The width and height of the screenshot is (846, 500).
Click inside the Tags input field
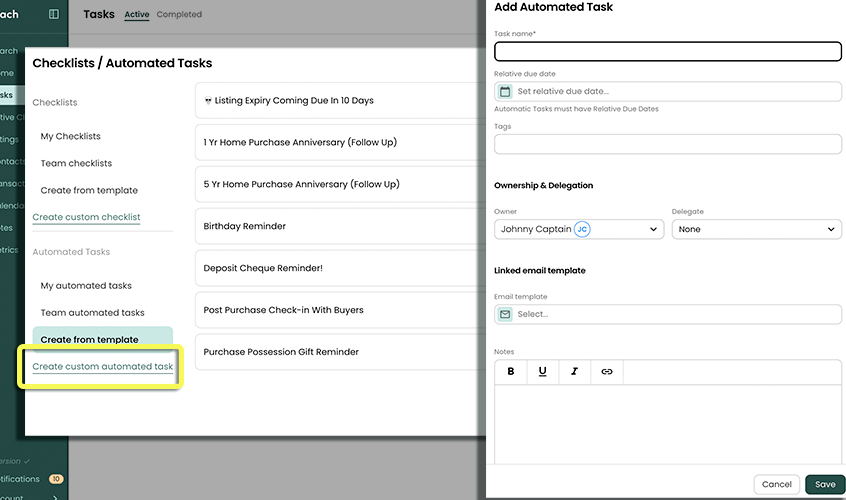[667, 144]
